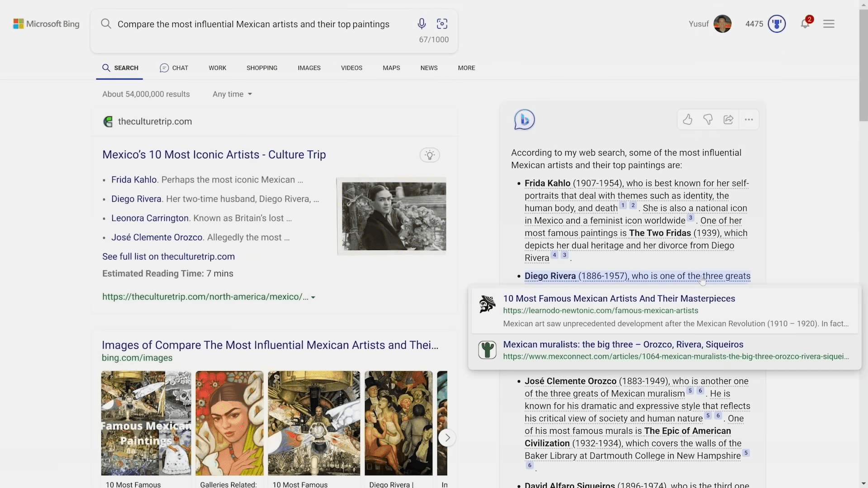
Task: Open Mexico's 10 Most Iconic Artists link
Action: point(214,155)
